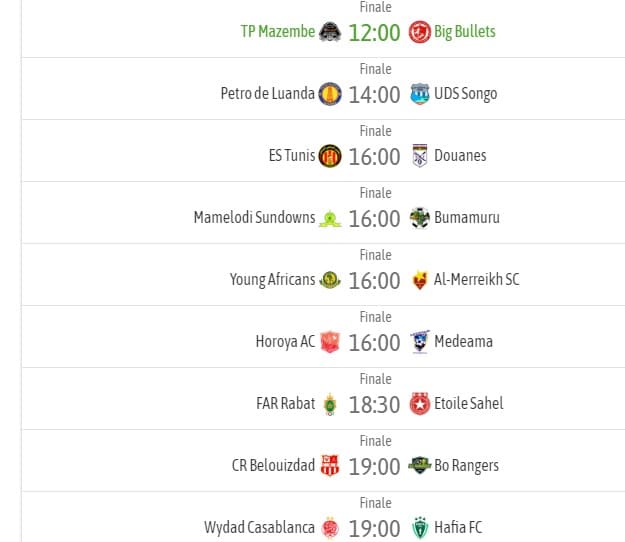Click the Mamelodi Sundowns crest
625x542 pixels.
pyautogui.click(x=330, y=218)
